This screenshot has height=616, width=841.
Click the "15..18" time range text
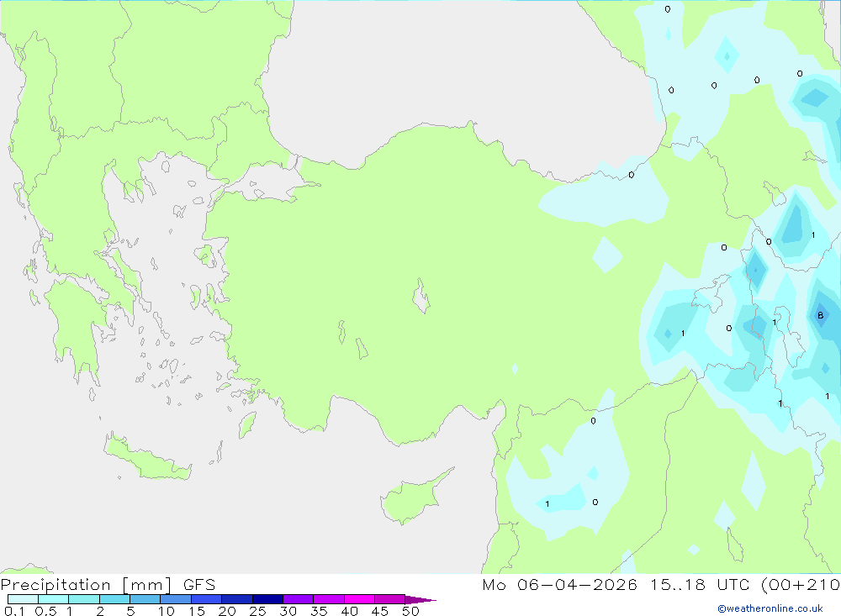coord(677,584)
